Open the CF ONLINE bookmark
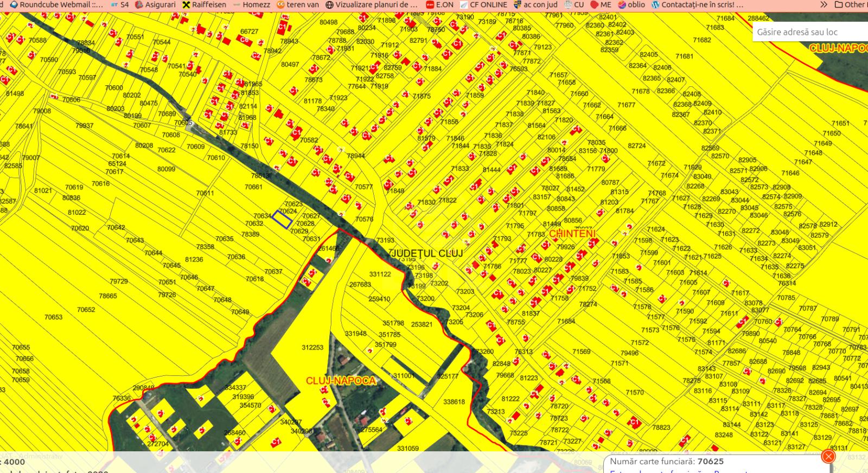The image size is (868, 473). (x=483, y=4)
